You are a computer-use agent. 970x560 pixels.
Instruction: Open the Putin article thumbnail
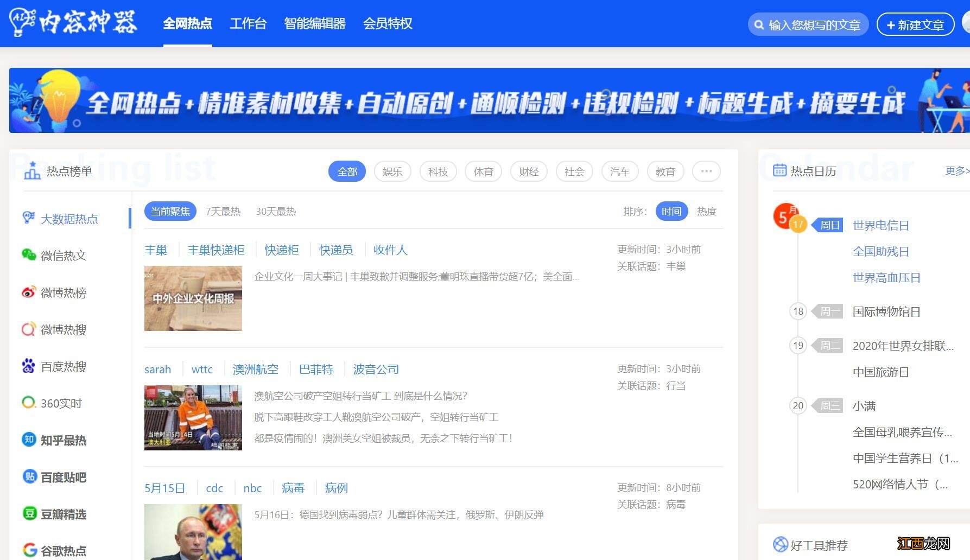pos(193,532)
